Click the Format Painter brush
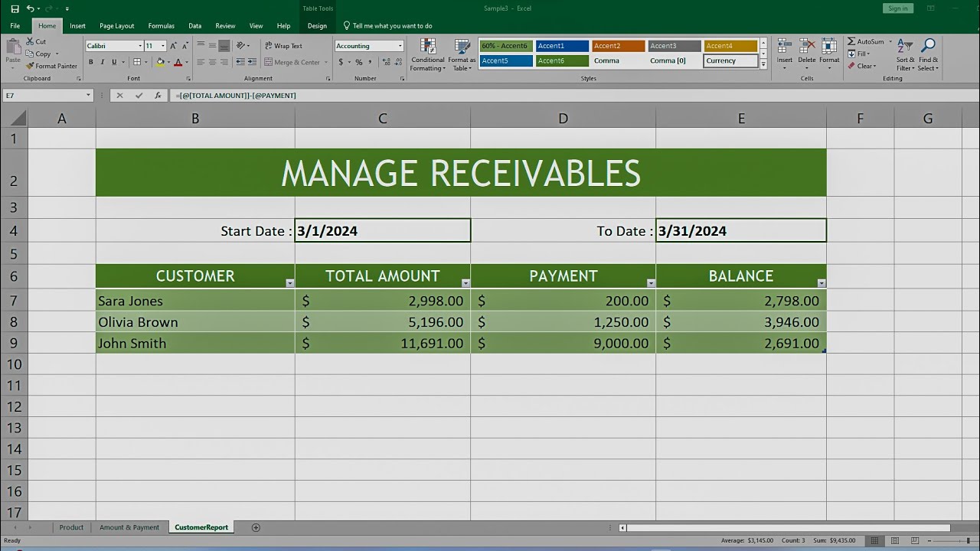Image resolution: width=980 pixels, height=551 pixels. pos(31,66)
